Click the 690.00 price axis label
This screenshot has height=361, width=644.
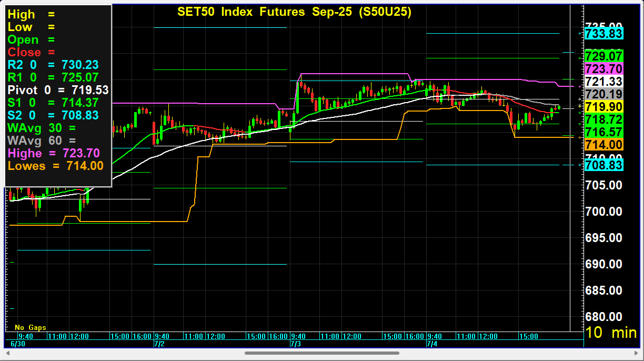coord(604,264)
